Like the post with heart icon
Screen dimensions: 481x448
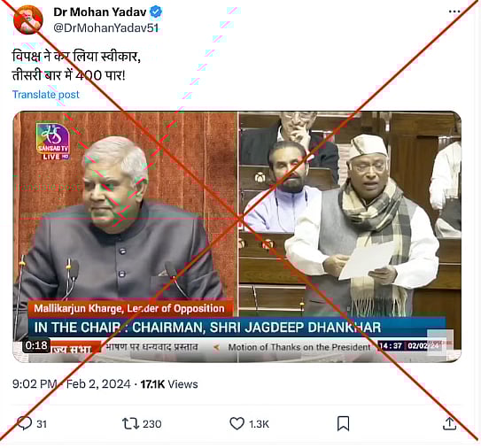click(237, 423)
